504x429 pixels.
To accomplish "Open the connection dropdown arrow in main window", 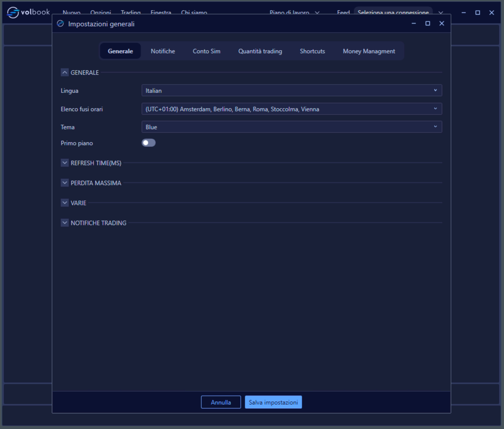I will coord(441,13).
